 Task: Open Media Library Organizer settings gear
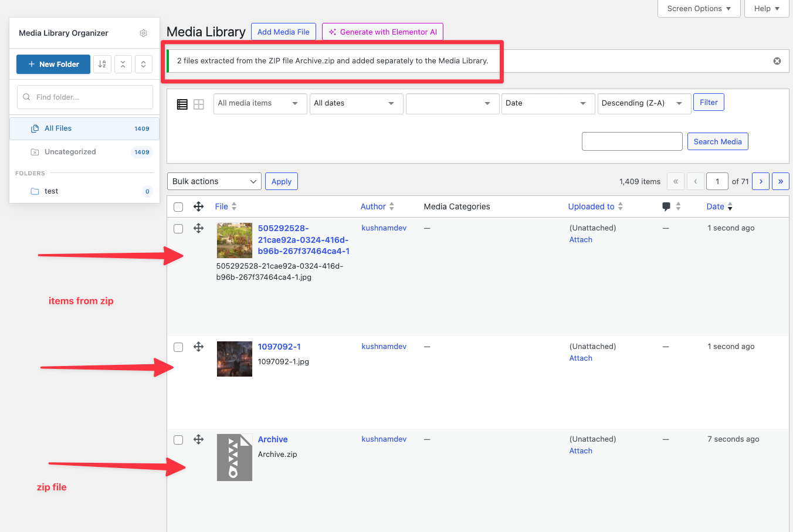[143, 33]
